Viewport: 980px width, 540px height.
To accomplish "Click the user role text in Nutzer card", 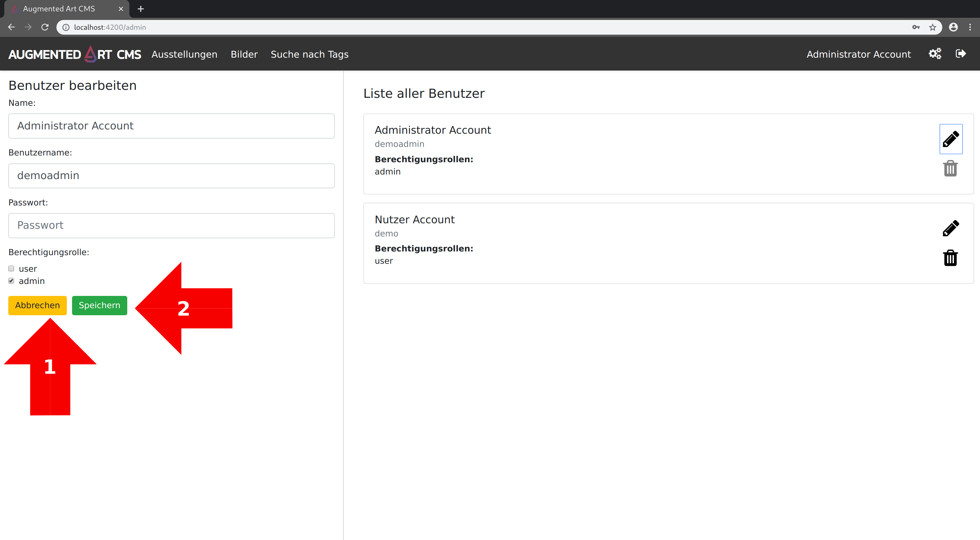I will coord(384,261).
